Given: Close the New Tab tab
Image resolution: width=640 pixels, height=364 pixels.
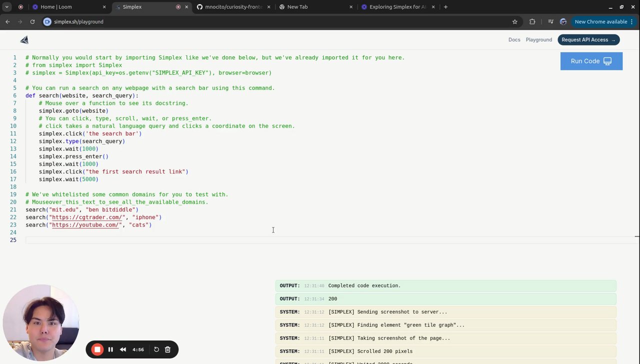Looking at the screenshot, I should click(x=351, y=7).
